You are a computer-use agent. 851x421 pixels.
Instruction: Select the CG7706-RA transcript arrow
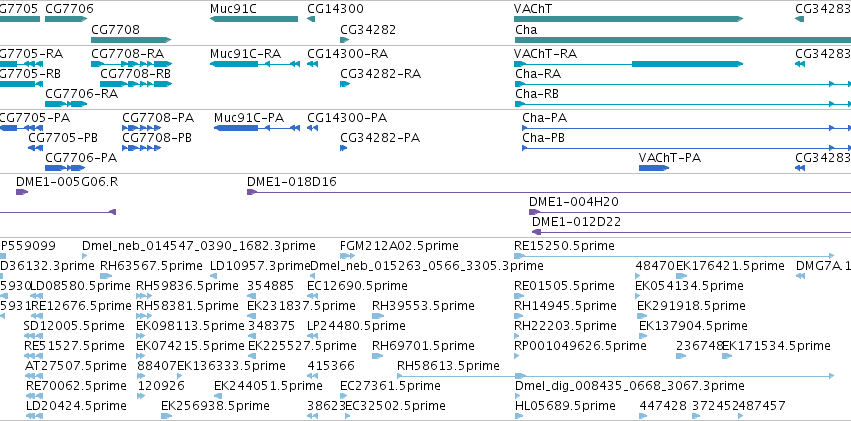[66, 104]
